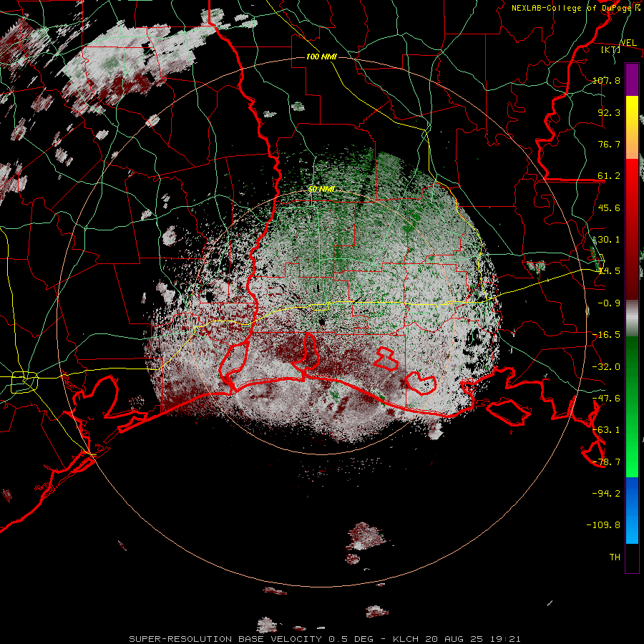
Task: Click the 100 NMI range ring label
Action: point(321,57)
